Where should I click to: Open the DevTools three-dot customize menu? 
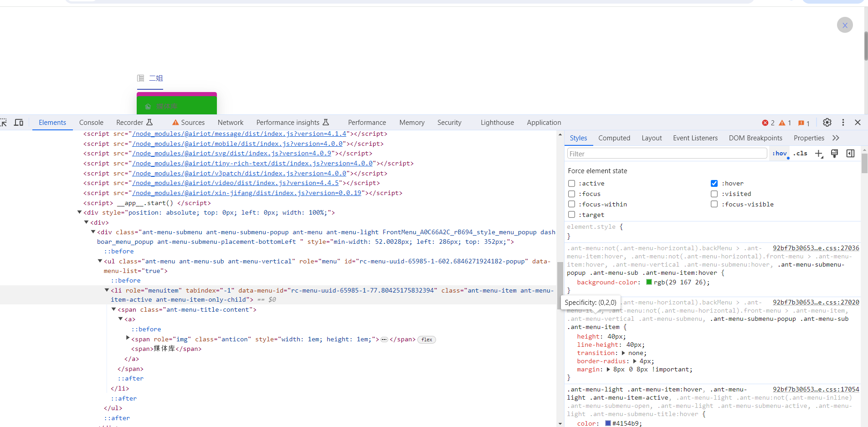(843, 123)
